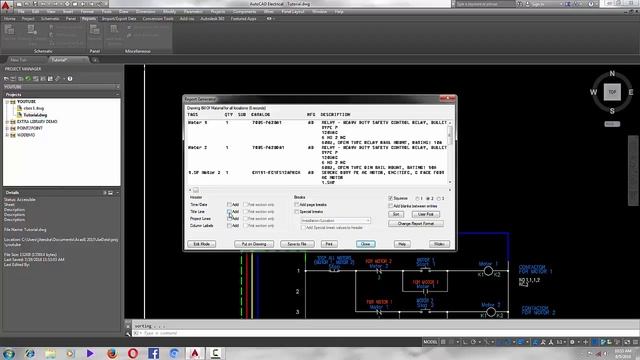Click the volume icon in system tray
This screenshot has width=640, height=360.
pos(606,353)
